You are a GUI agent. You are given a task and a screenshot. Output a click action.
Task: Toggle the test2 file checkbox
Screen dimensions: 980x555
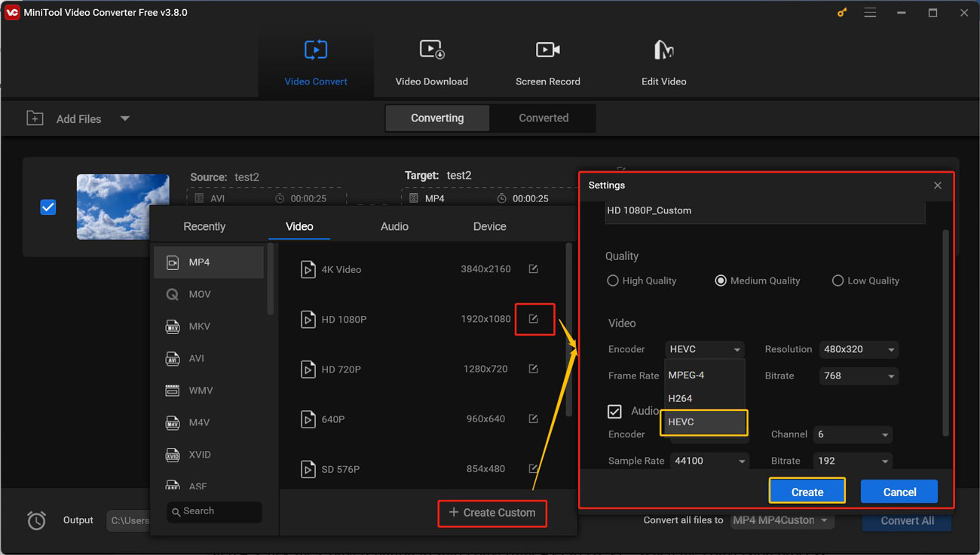[x=48, y=207]
